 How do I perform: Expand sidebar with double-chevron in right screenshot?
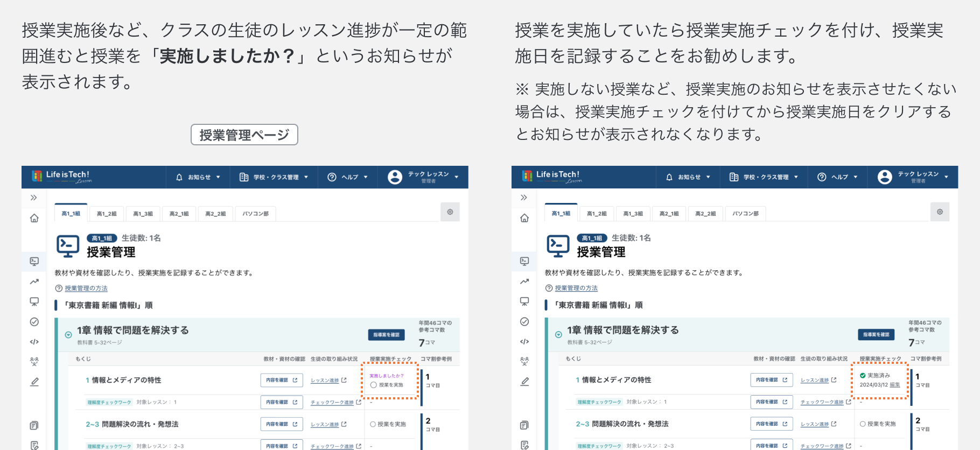524,198
